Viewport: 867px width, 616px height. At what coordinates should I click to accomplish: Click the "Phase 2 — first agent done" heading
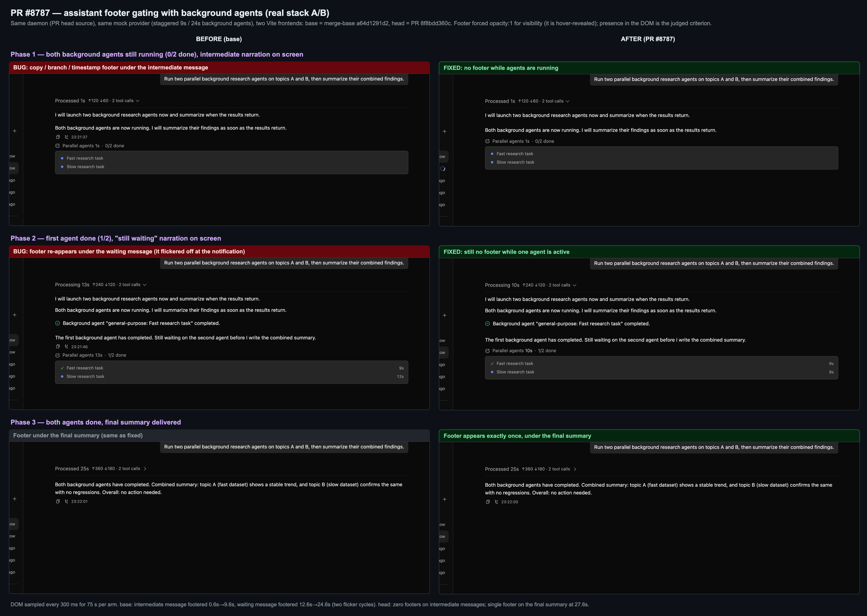116,238
